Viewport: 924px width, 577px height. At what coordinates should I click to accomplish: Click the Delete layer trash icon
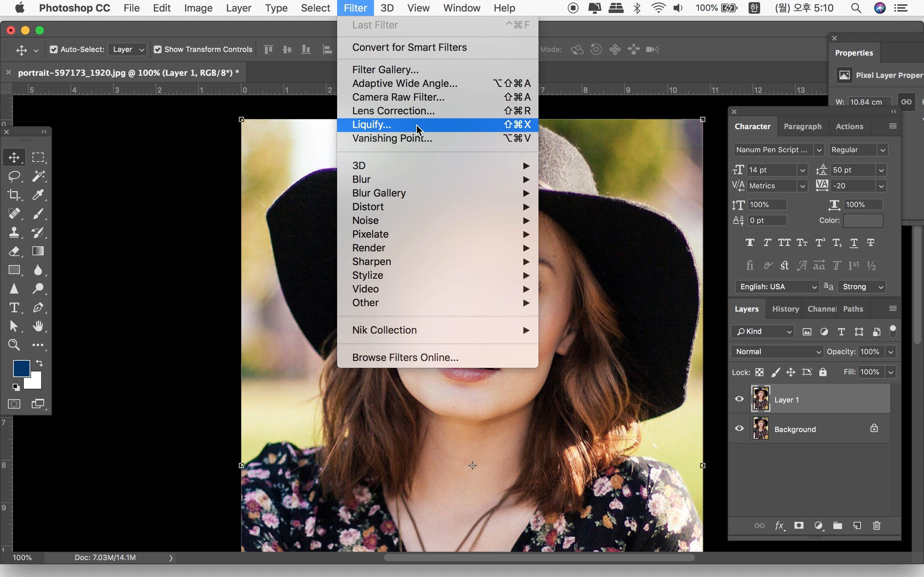coord(877,525)
